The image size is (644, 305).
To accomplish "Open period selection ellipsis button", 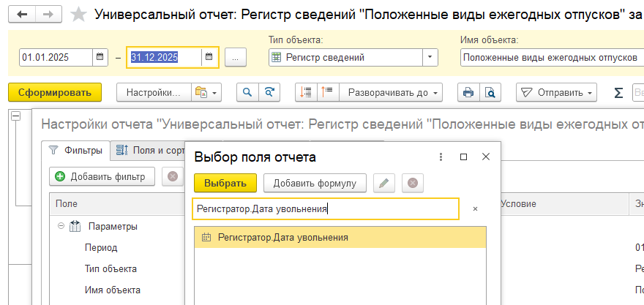I will 236,58.
